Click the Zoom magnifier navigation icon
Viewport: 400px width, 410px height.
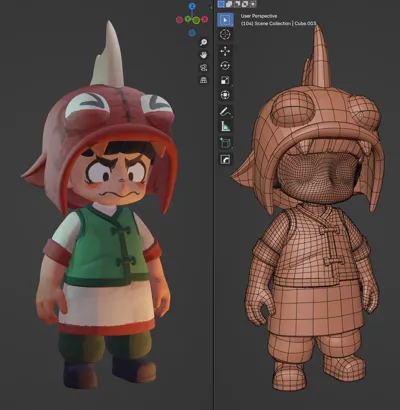point(203,42)
